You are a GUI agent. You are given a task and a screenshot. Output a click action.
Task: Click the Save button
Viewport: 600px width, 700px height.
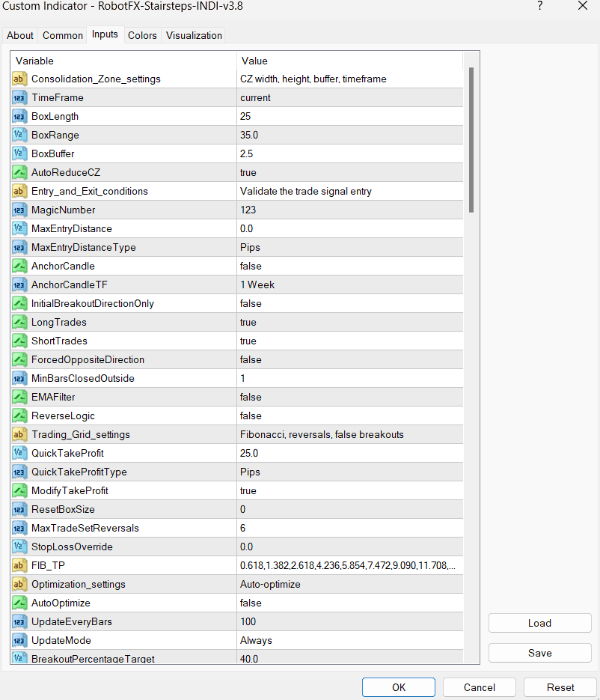point(540,653)
